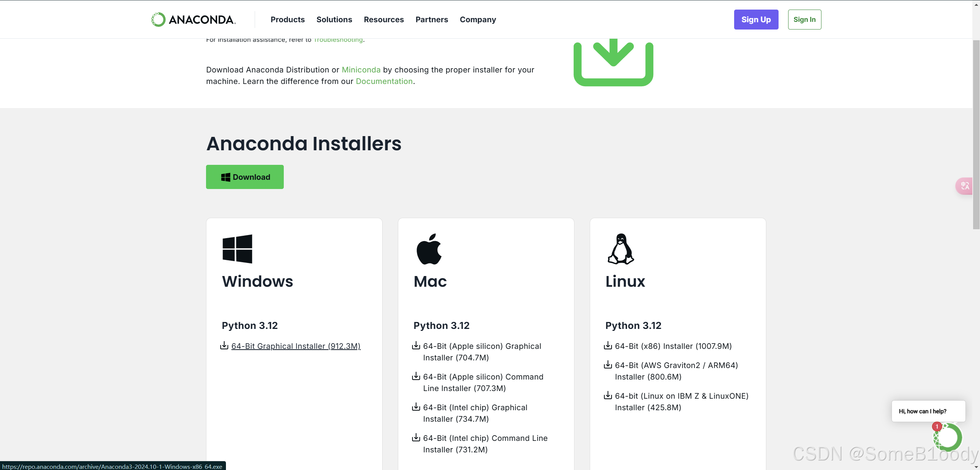Viewport: 980px width, 470px height.
Task: Download Intel chip Graphical Installer (734.7M)
Action: tap(475, 413)
